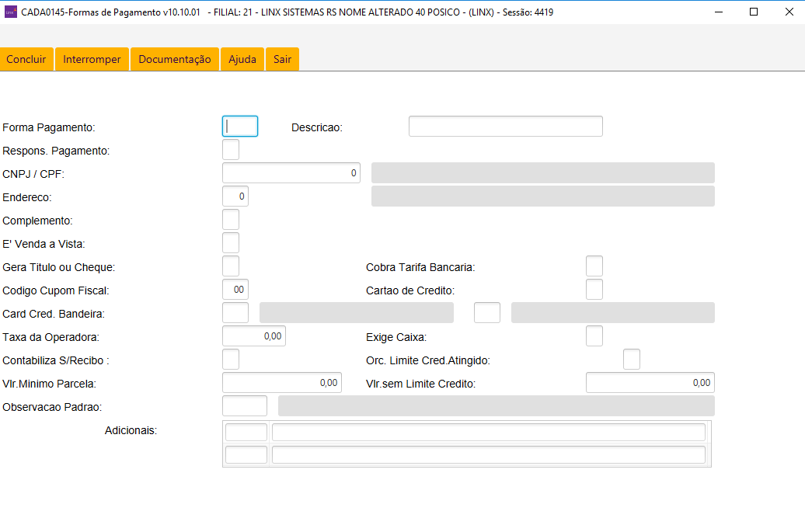Click the "Adicionais:" label
This screenshot has height=532, width=805.
[131, 430]
